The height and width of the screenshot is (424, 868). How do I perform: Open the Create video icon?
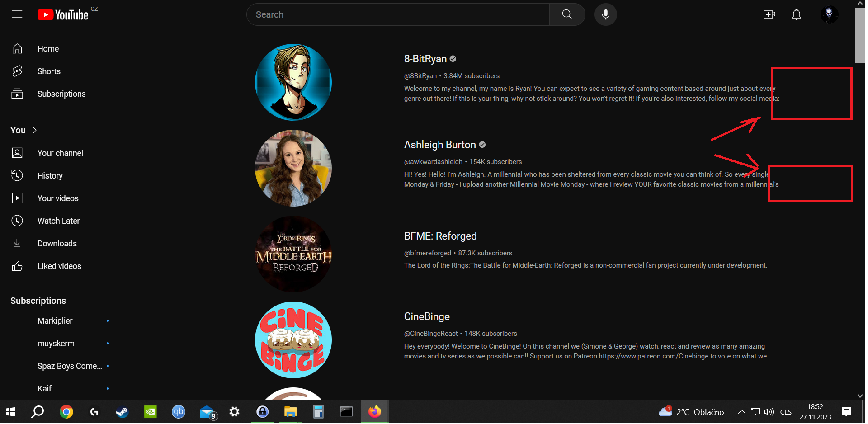tap(769, 14)
